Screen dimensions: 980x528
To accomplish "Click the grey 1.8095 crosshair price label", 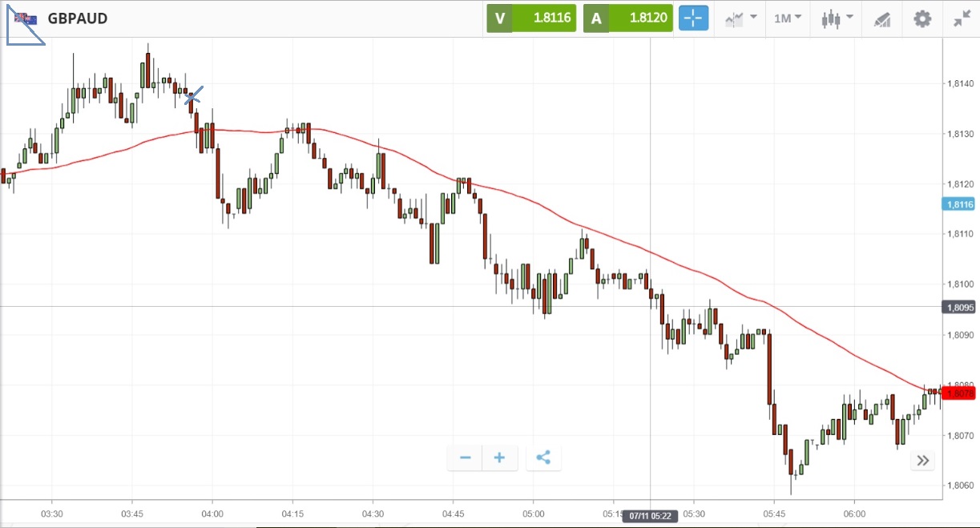I will coord(960,307).
